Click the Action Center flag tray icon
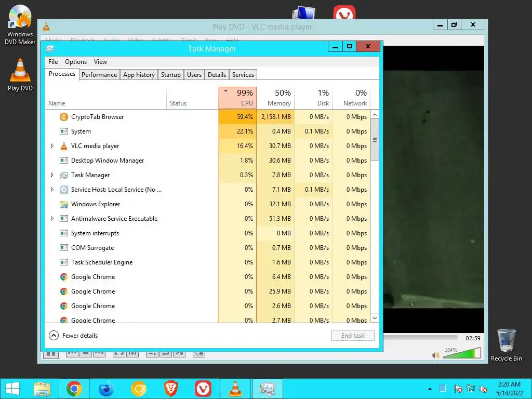Image resolution: width=532 pixels, height=399 pixels. (458, 389)
